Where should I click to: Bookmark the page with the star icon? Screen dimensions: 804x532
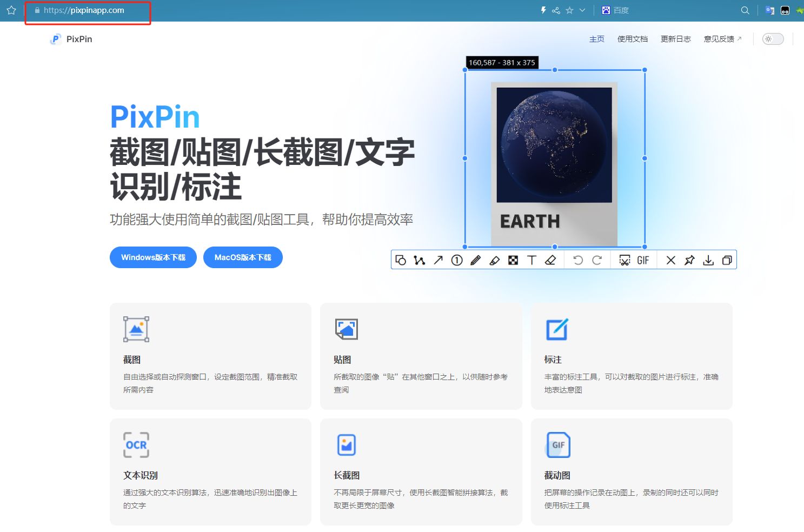tap(569, 10)
